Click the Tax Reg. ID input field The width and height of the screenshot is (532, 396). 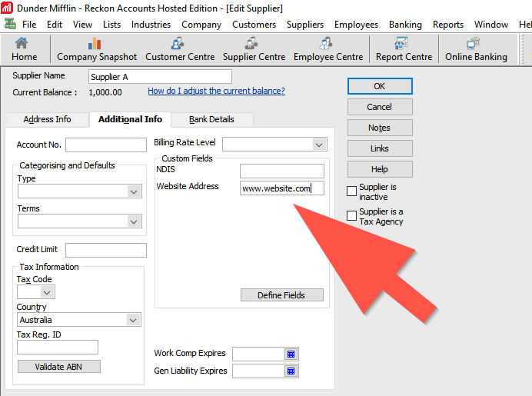58,347
